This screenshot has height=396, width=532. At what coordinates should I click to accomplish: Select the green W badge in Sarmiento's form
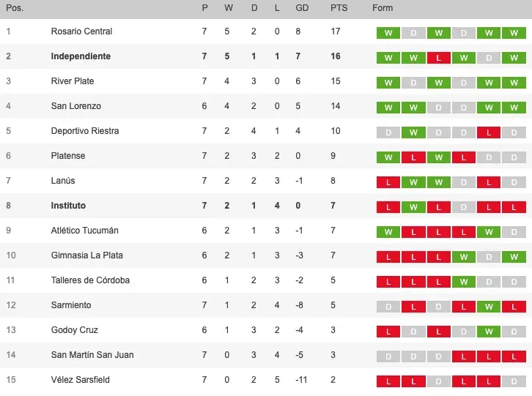click(x=488, y=307)
